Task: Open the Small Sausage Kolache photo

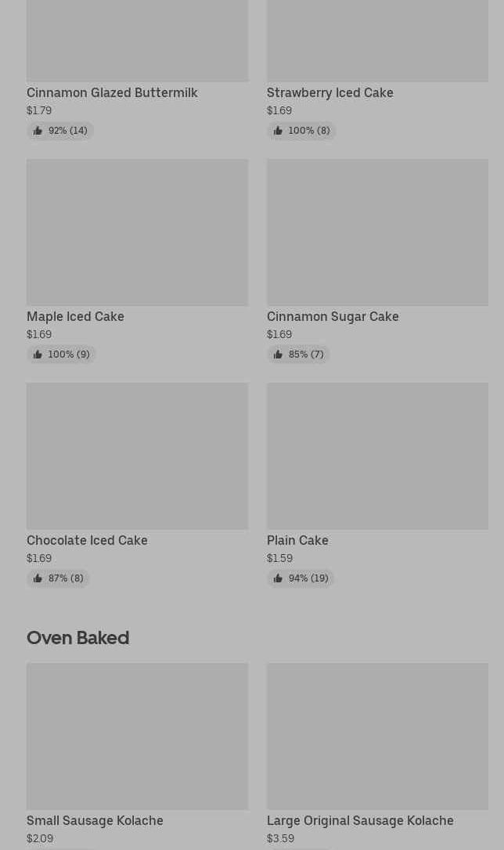Action: click(137, 737)
